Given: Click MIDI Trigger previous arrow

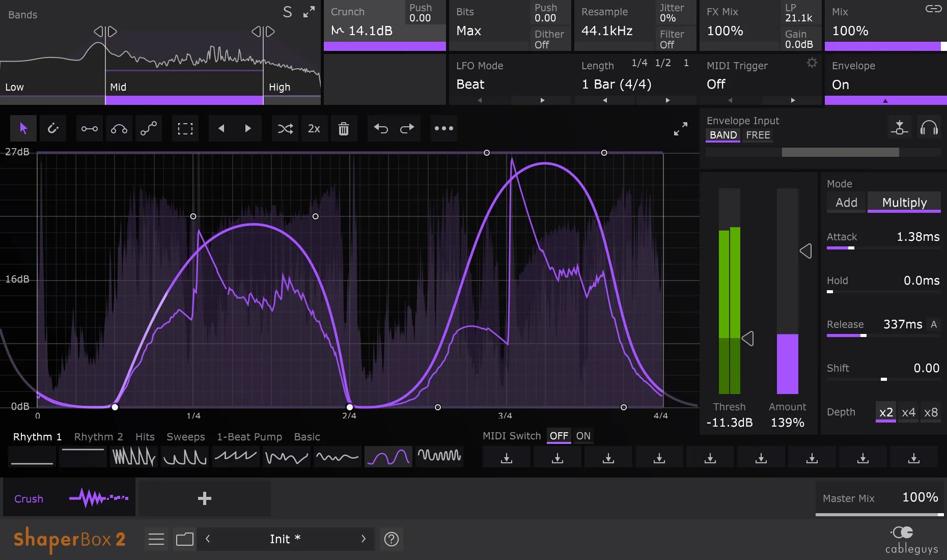Looking at the screenshot, I should click(730, 100).
